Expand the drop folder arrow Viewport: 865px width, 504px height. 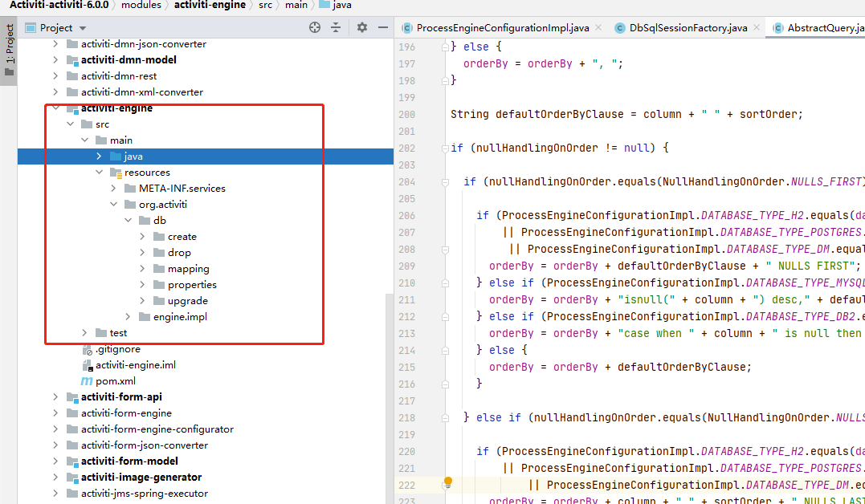point(142,252)
